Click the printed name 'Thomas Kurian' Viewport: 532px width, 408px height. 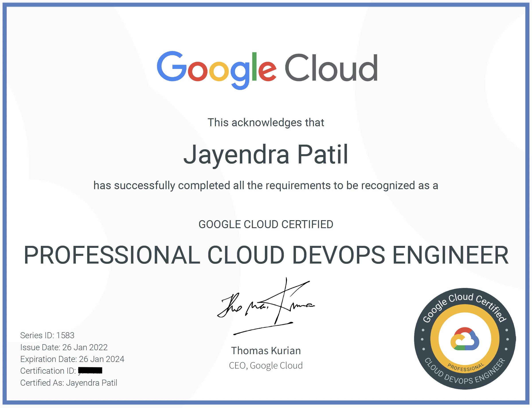pos(266,351)
